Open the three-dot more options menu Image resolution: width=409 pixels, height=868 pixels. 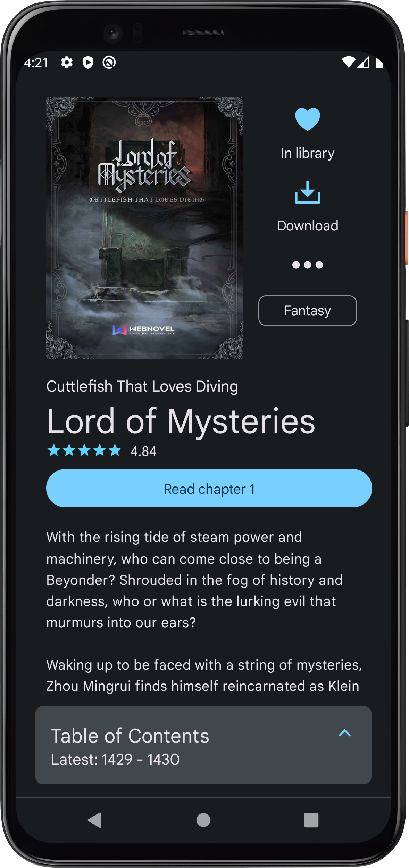point(307,265)
